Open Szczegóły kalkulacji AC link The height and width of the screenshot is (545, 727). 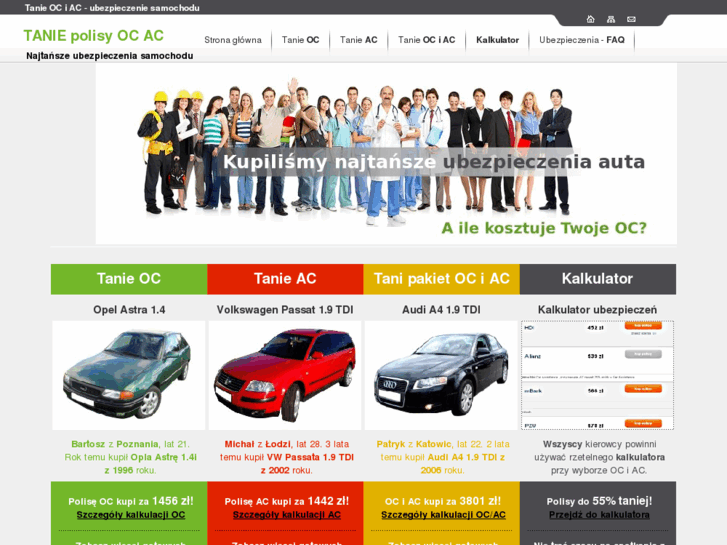click(287, 515)
